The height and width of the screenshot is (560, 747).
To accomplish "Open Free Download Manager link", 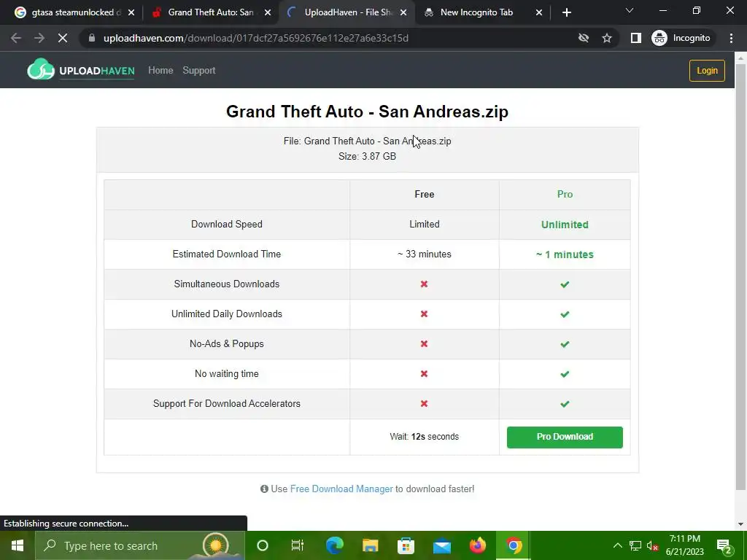I will (341, 489).
